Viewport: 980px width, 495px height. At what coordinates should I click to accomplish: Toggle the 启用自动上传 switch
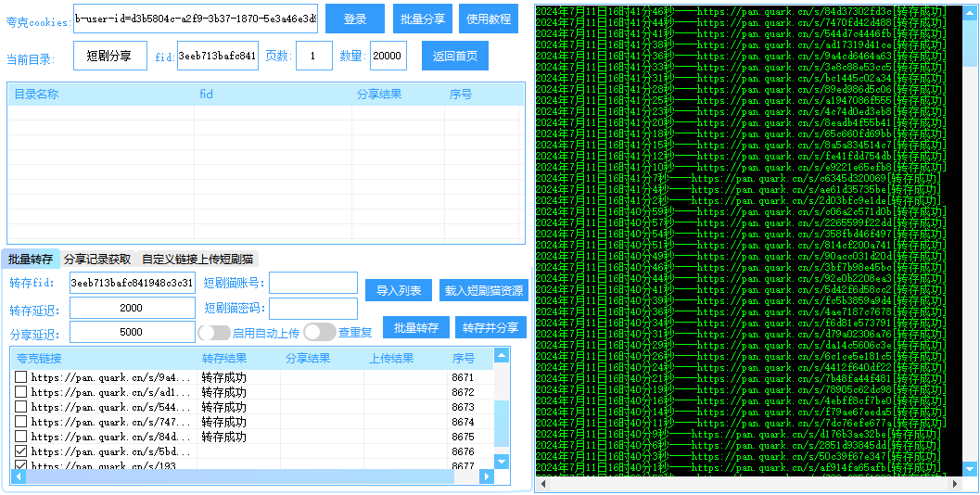[214, 333]
